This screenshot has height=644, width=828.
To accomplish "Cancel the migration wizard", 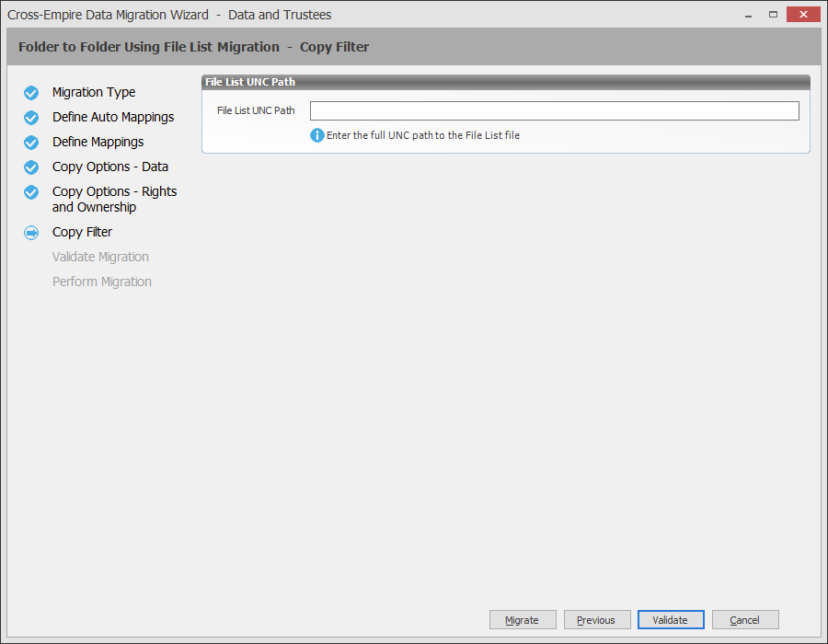I will coord(745,620).
